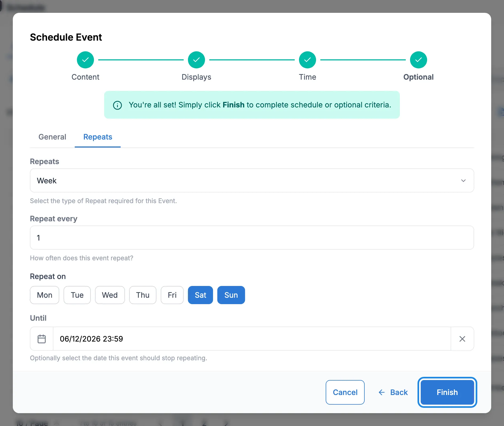This screenshot has width=504, height=426.
Task: Expand Repeats dropdown via chevron arrow
Action: pos(463,181)
